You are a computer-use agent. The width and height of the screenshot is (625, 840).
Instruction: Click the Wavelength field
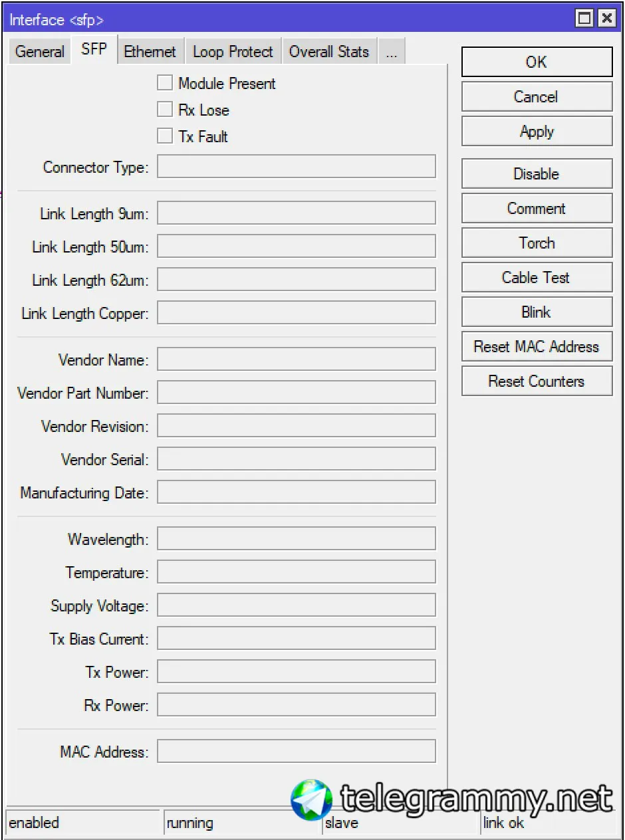[297, 539]
